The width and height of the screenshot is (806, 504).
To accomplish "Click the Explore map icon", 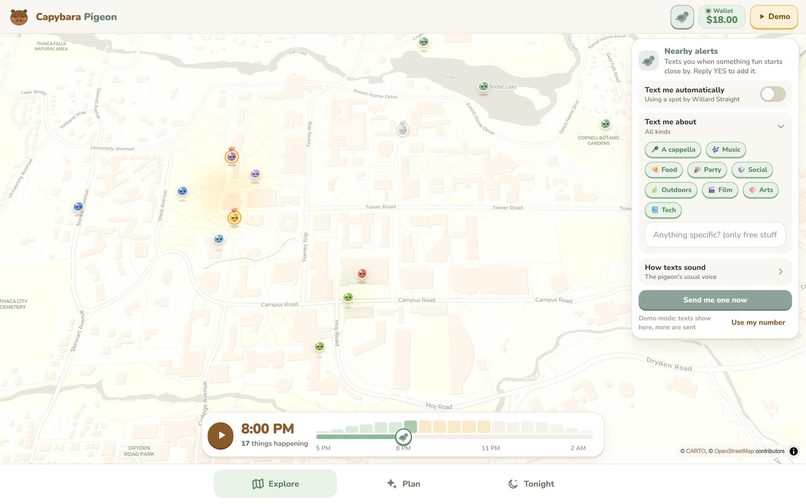I will click(x=258, y=483).
